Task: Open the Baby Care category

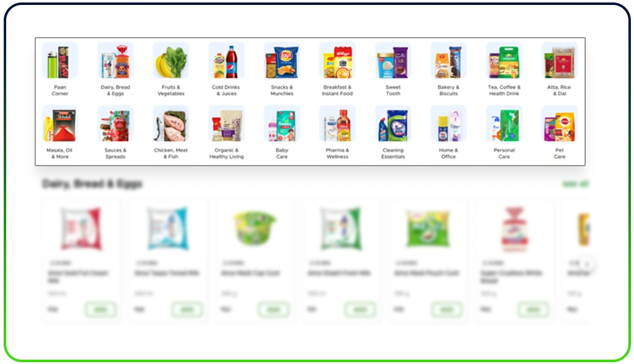Action: (x=282, y=132)
